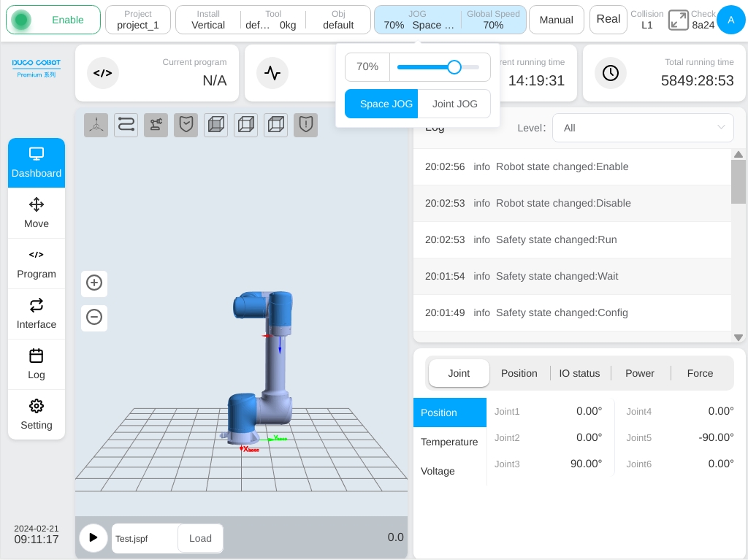Switch to the Joint tab
Screen dimensions: 748x560
[459, 374]
